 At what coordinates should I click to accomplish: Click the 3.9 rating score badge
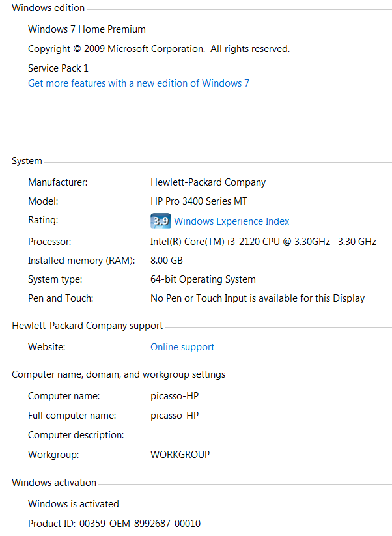click(160, 221)
